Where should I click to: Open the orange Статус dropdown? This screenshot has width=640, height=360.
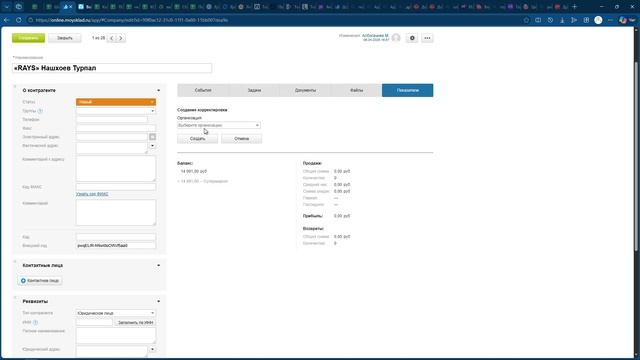pos(116,102)
